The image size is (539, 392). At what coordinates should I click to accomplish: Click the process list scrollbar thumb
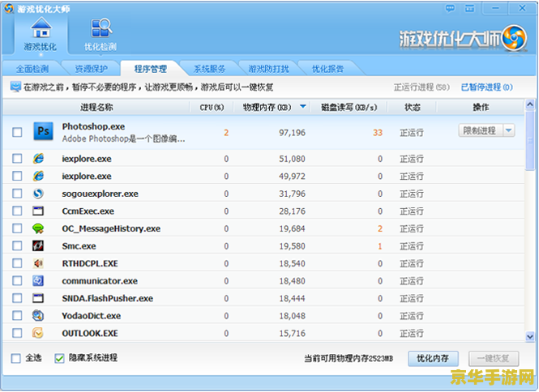tap(530, 140)
